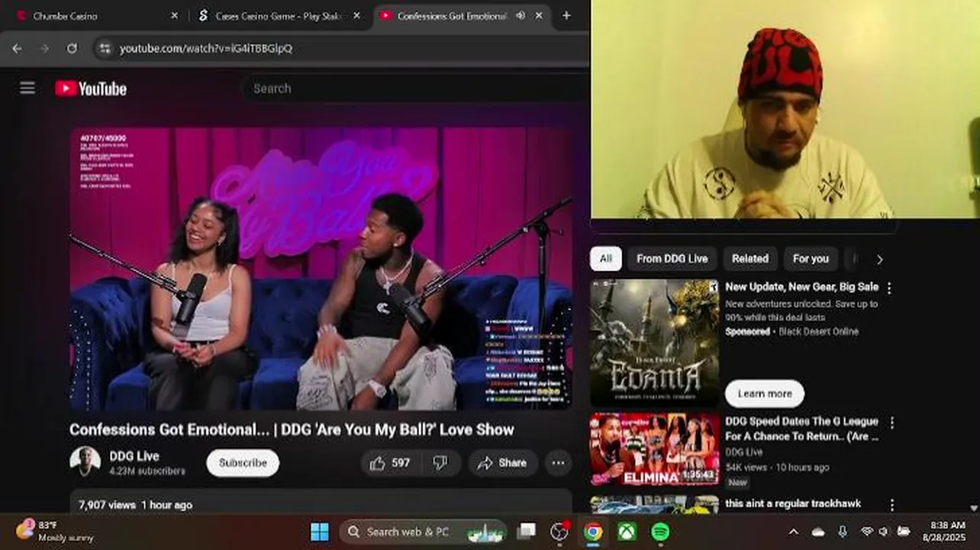This screenshot has height=550, width=980.
Task: Open OneDrive cloud tray icon
Action: pyautogui.click(x=818, y=532)
